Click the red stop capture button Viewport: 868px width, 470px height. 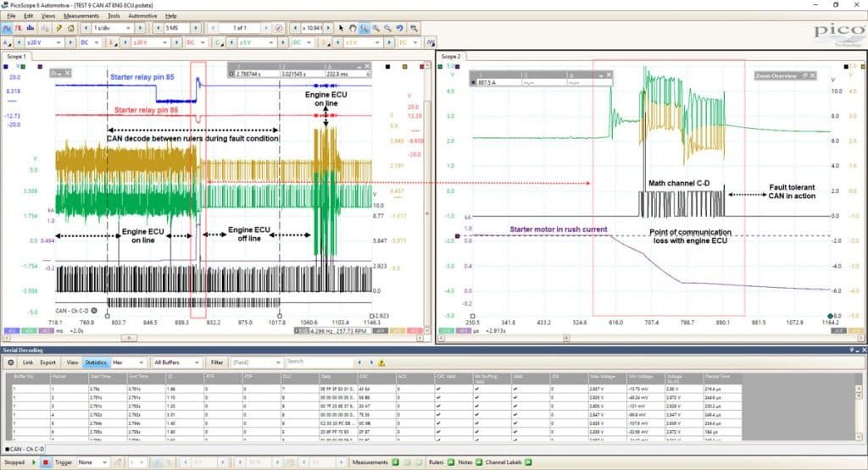coord(46,462)
